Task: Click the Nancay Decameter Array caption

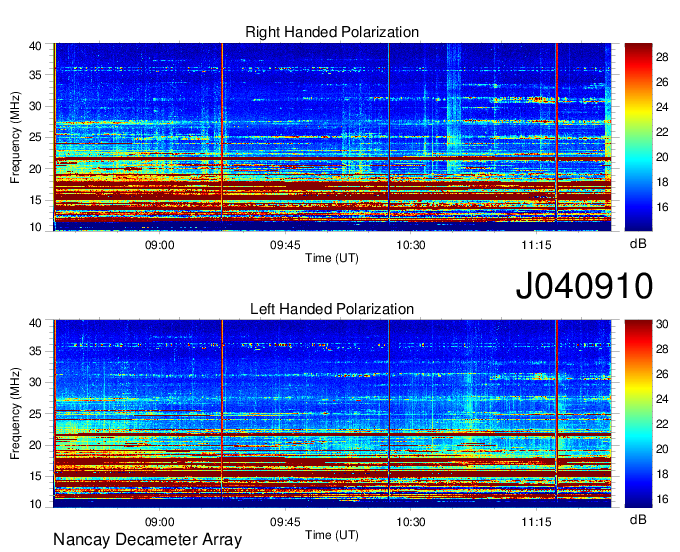Action: (x=147, y=540)
